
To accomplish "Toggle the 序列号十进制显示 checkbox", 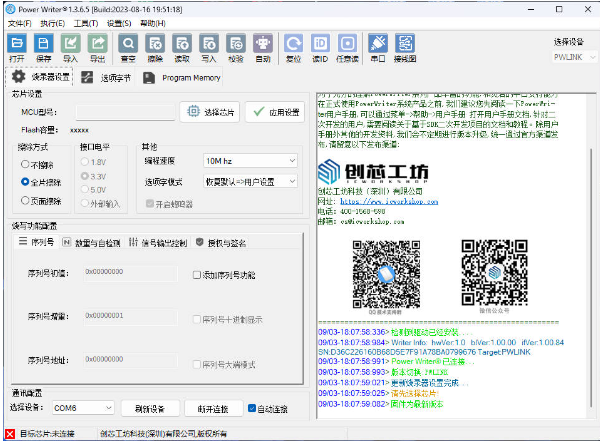I will tap(197, 319).
